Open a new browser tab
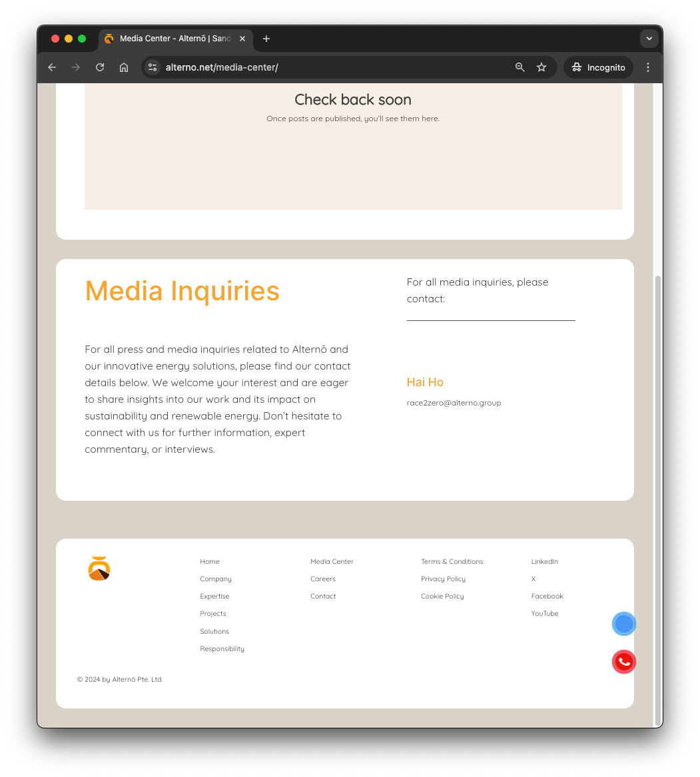 [x=266, y=39]
